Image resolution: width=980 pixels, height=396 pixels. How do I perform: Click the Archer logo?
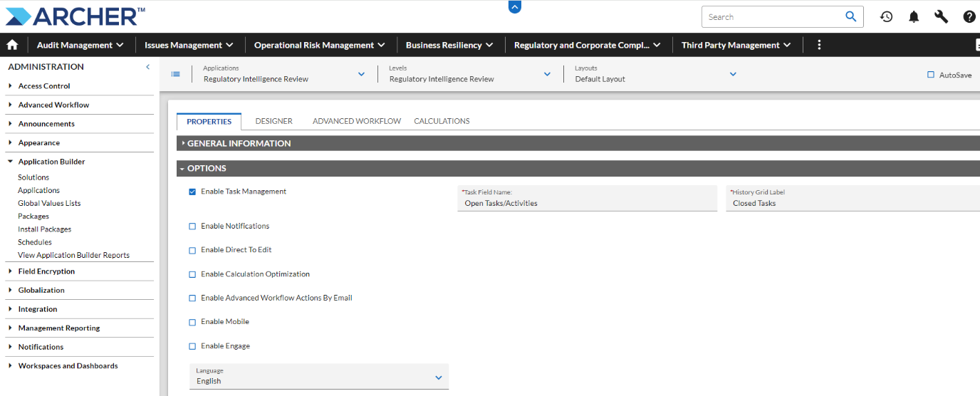pos(75,16)
